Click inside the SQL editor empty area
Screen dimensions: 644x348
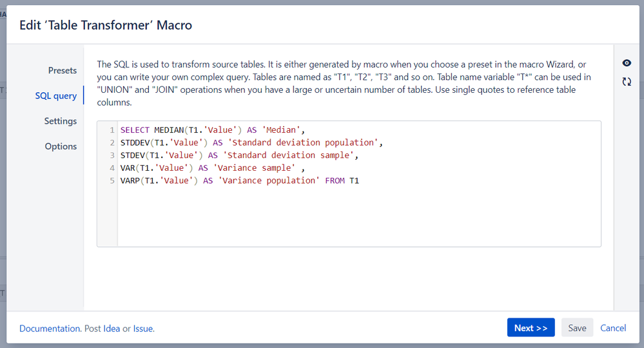click(x=359, y=215)
